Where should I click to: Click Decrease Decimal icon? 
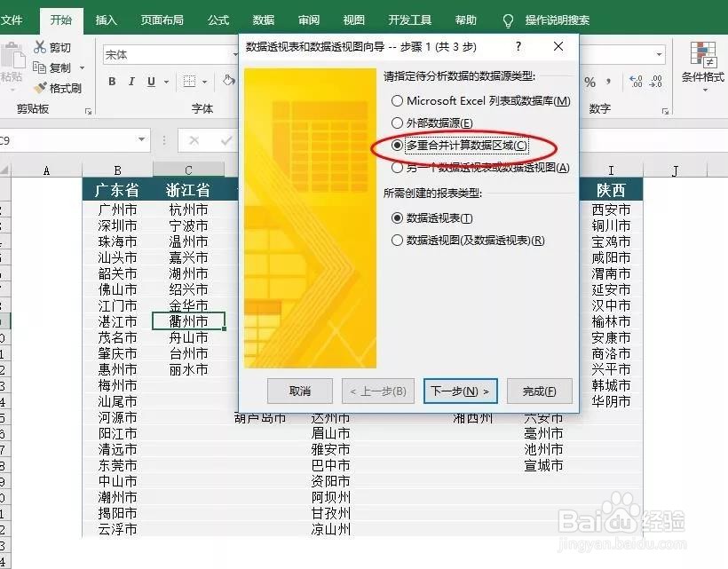656,82
